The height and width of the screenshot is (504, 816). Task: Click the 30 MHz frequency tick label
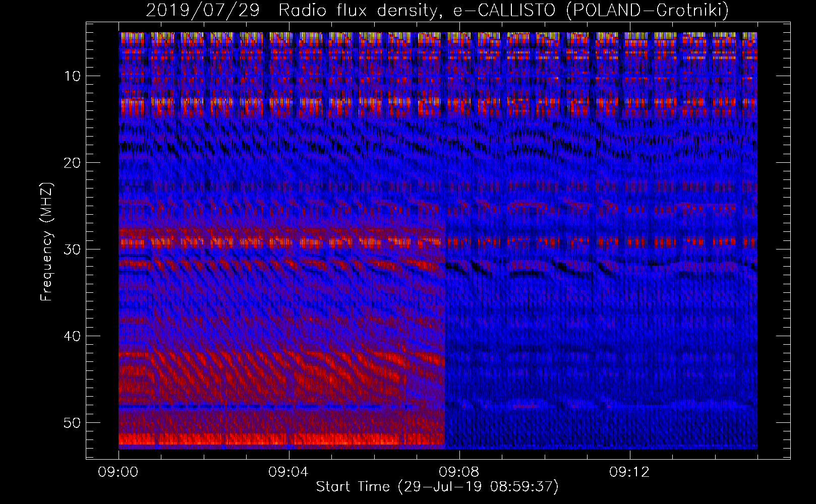pos(73,249)
